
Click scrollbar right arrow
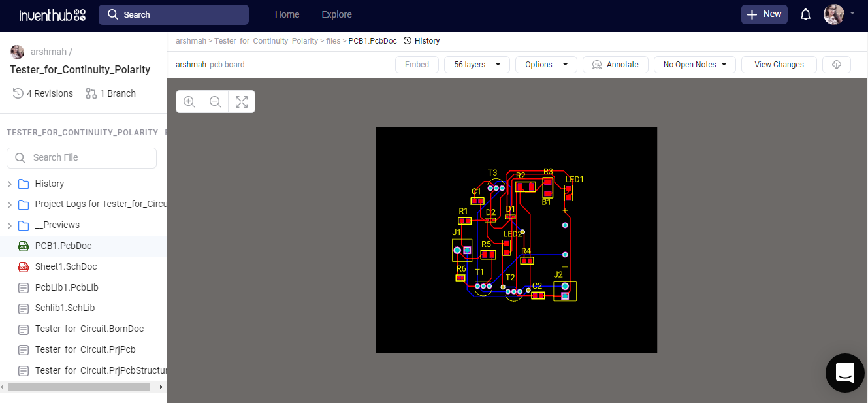(161, 387)
